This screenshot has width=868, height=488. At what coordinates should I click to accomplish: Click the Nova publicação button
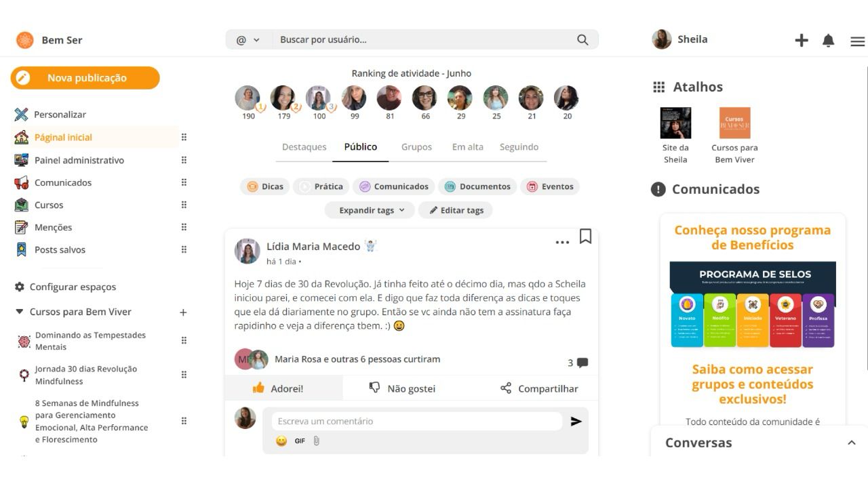[x=85, y=78]
